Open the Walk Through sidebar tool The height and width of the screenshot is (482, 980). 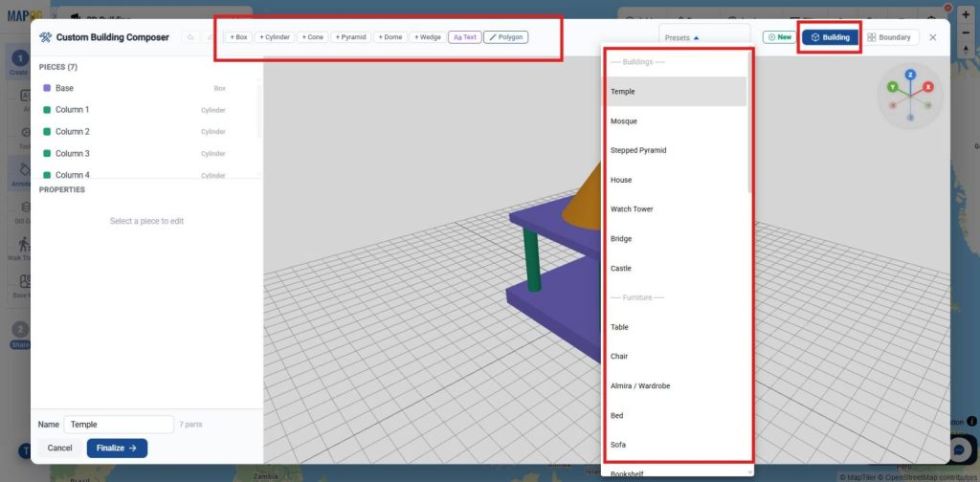coord(24,248)
